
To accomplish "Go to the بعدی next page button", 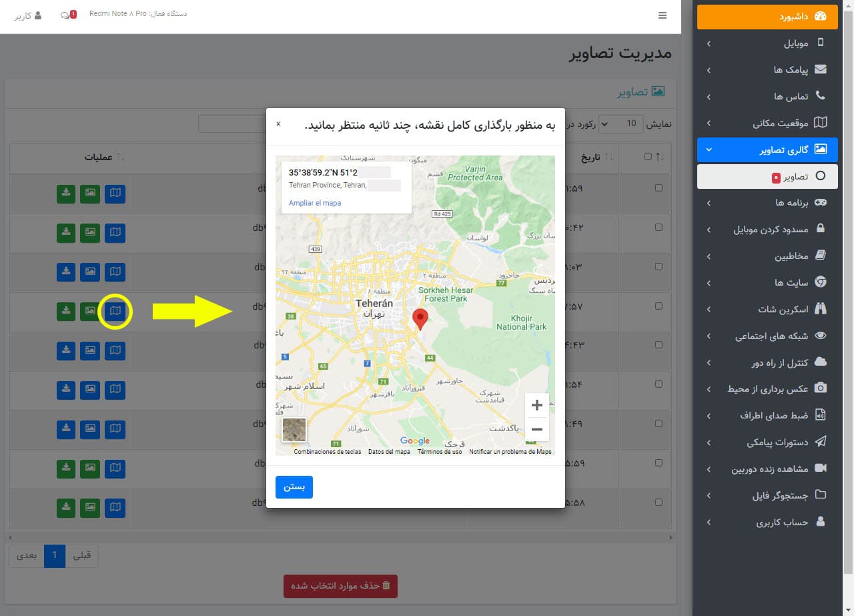I will coord(27,556).
